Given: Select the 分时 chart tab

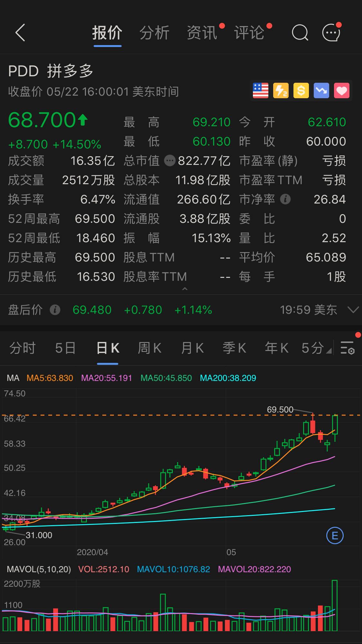Looking at the screenshot, I should (x=22, y=348).
